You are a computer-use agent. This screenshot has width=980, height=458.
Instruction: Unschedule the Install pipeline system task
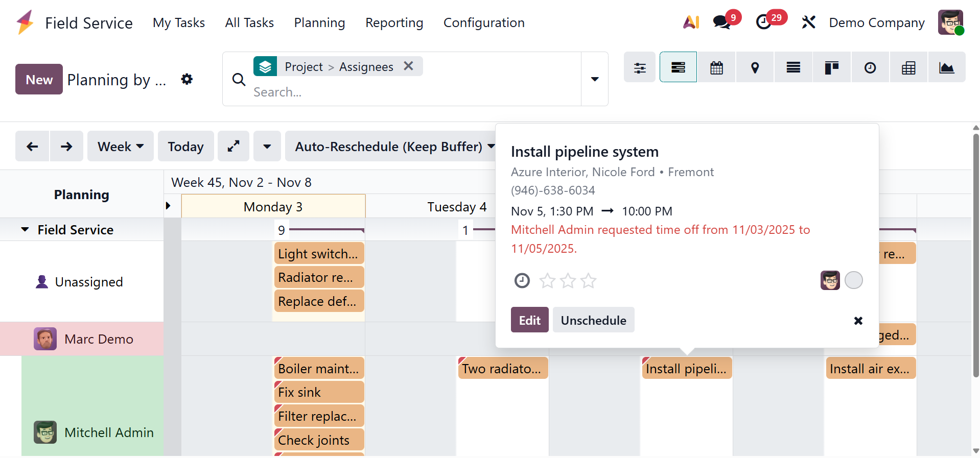pos(593,320)
